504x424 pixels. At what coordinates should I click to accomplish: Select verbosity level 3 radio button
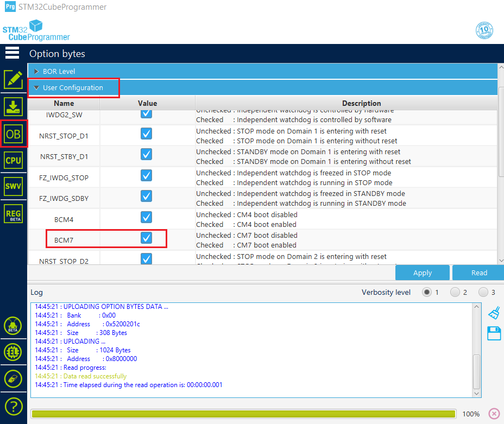(483, 292)
